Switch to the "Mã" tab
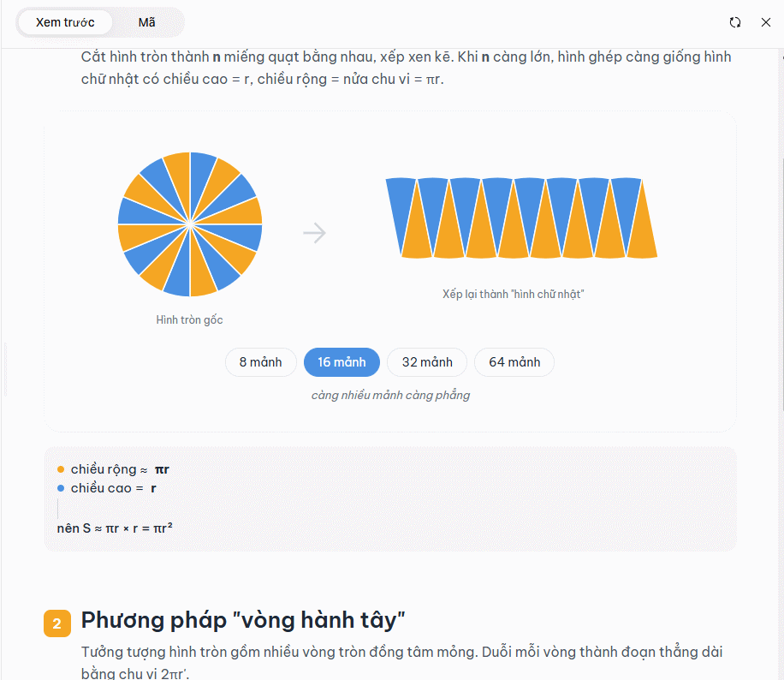This screenshot has width=784, height=680. [x=146, y=23]
